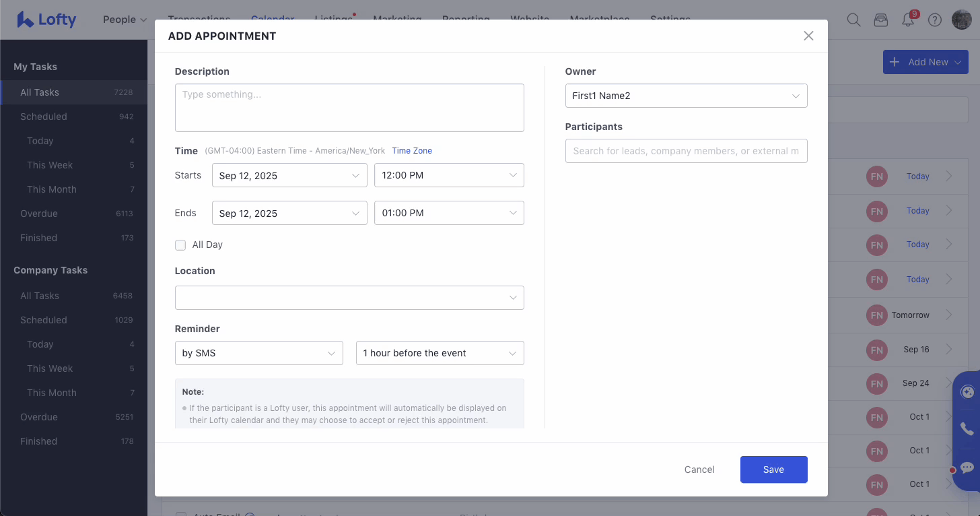This screenshot has height=516, width=980.
Task: Open the Starts date dropdown
Action: tap(289, 175)
